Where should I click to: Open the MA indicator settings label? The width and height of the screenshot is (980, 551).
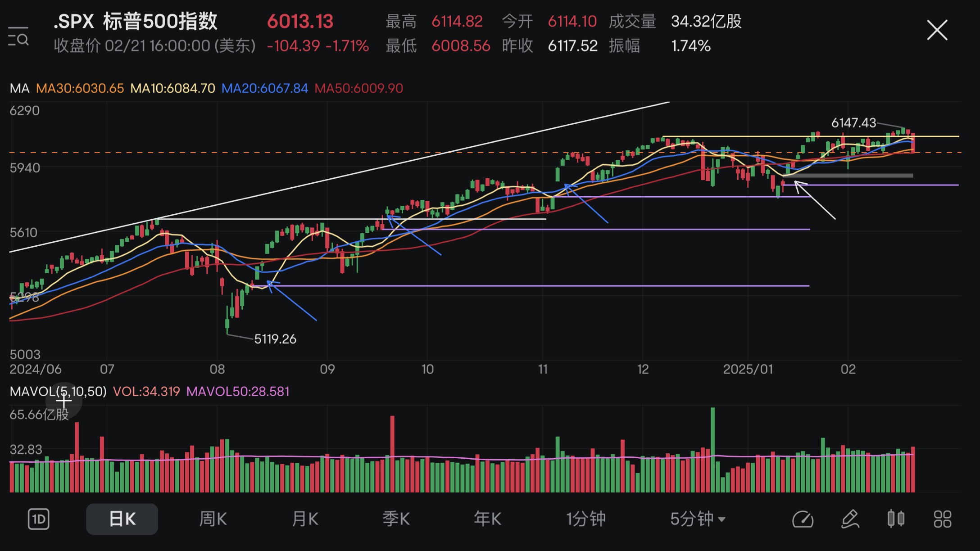19,88
